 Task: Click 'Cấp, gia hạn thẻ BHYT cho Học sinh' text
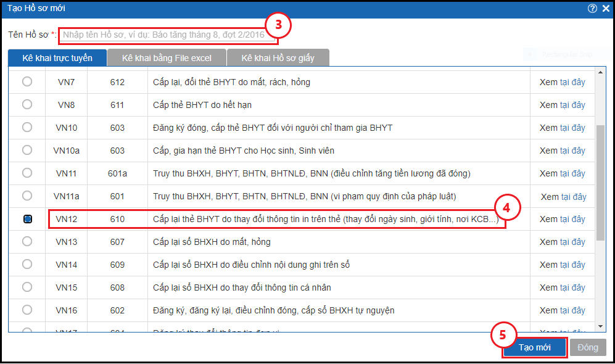(x=244, y=151)
